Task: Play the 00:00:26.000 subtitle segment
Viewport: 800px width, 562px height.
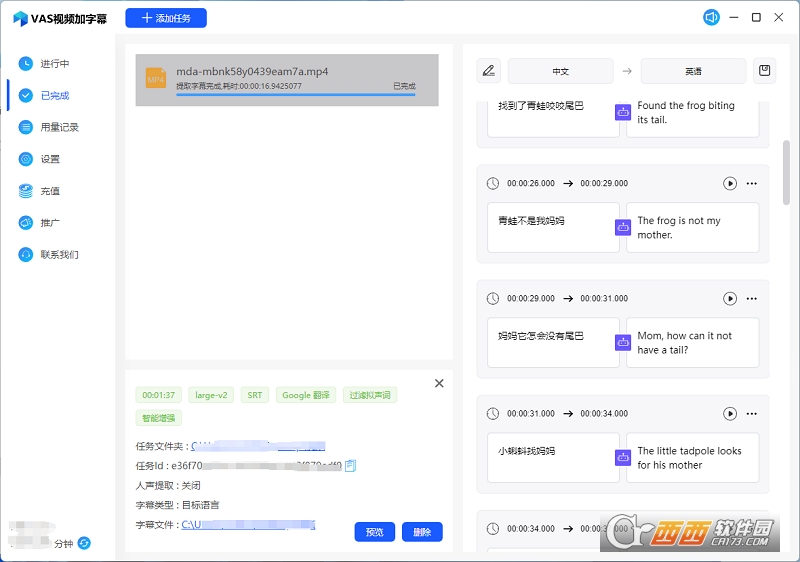Action: [x=730, y=183]
